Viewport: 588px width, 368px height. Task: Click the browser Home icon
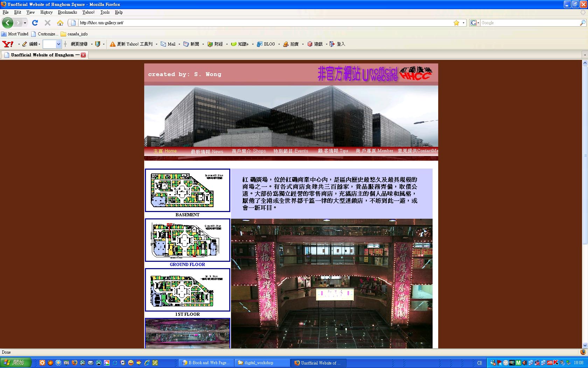click(x=60, y=23)
